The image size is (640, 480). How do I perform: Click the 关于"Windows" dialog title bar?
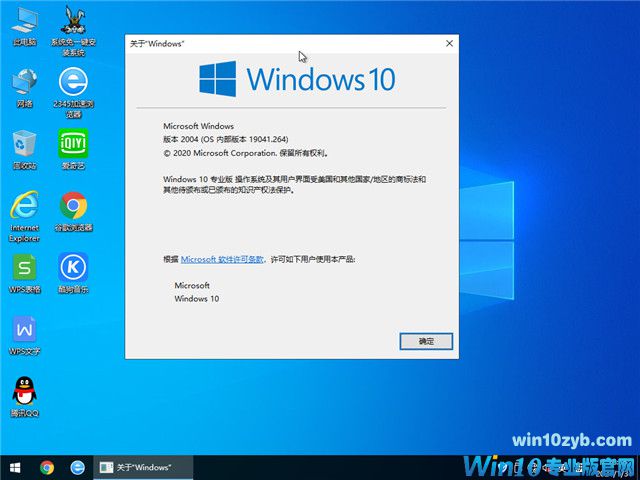(x=280, y=44)
